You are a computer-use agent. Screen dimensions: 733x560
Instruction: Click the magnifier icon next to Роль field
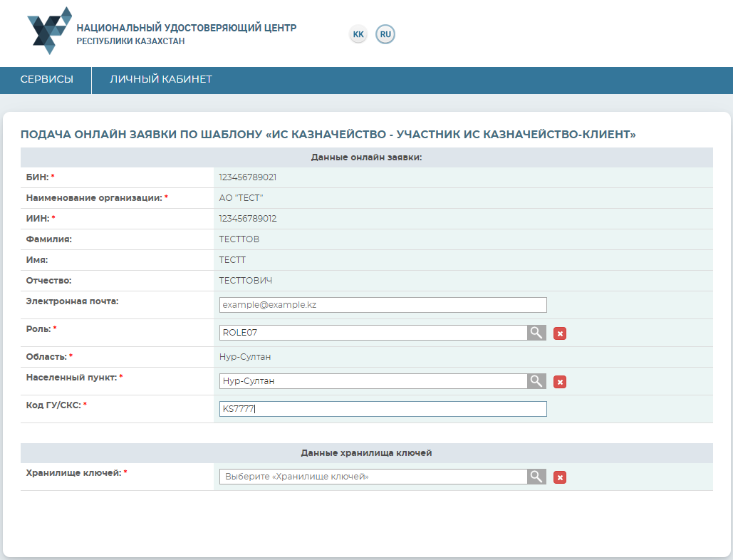pyautogui.click(x=536, y=333)
